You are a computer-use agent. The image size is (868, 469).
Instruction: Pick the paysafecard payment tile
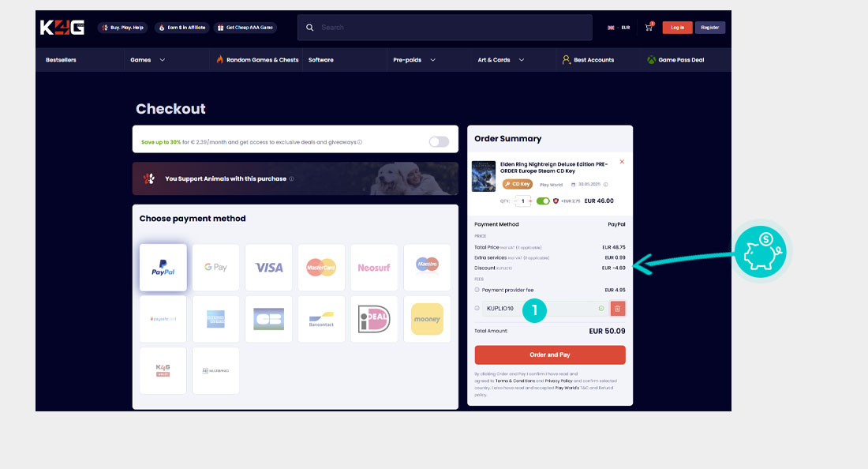(163, 319)
